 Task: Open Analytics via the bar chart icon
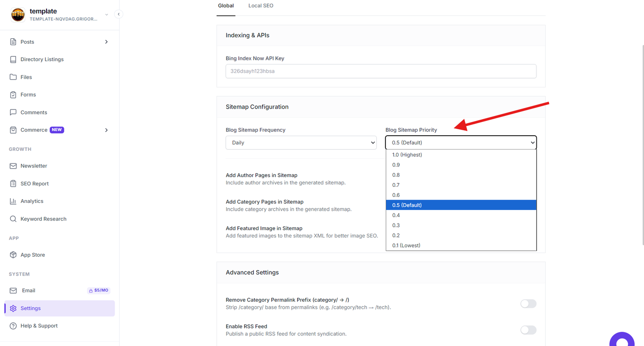[13, 201]
